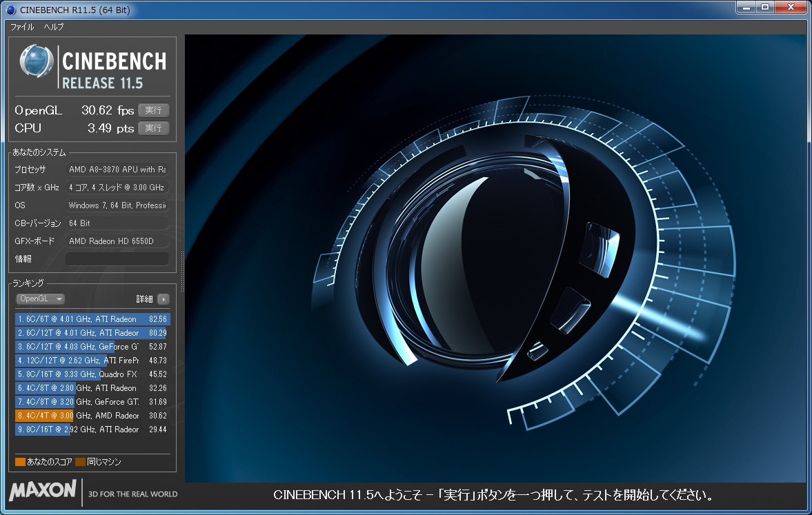Select ranking row 4 12C/12T ATI FirePro
Image resolution: width=812 pixels, height=515 pixels.
pyautogui.click(x=92, y=361)
